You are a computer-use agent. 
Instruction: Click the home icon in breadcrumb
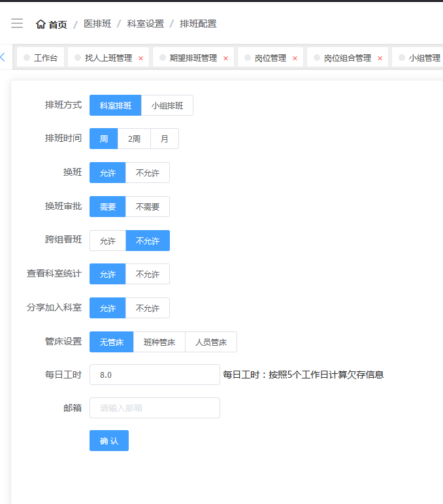(41, 24)
